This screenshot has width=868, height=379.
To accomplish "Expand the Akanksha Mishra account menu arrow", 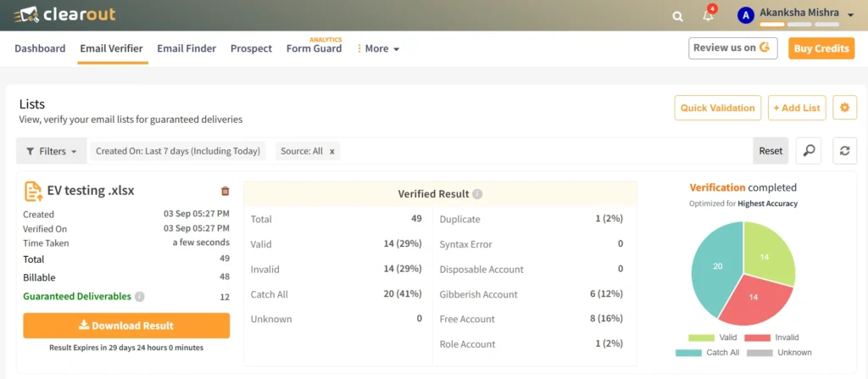I will tap(851, 15).
